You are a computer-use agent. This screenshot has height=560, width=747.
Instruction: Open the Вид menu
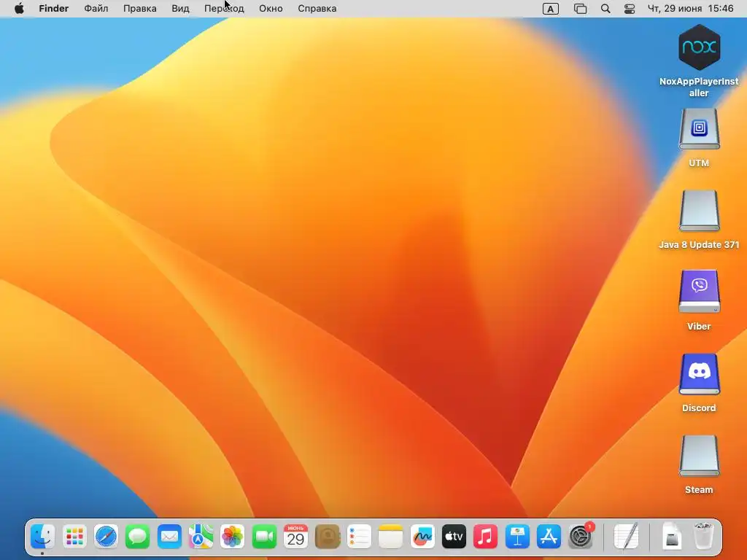click(181, 9)
